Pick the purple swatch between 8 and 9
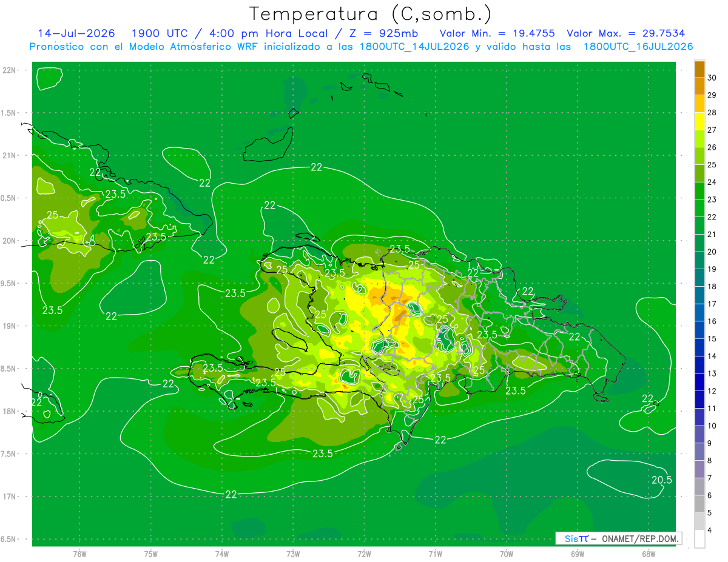This screenshot has height=562, width=728. (699, 452)
